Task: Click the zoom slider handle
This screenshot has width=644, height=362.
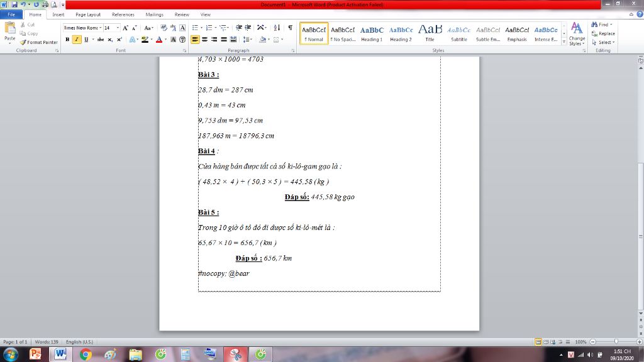Action: tap(616, 341)
